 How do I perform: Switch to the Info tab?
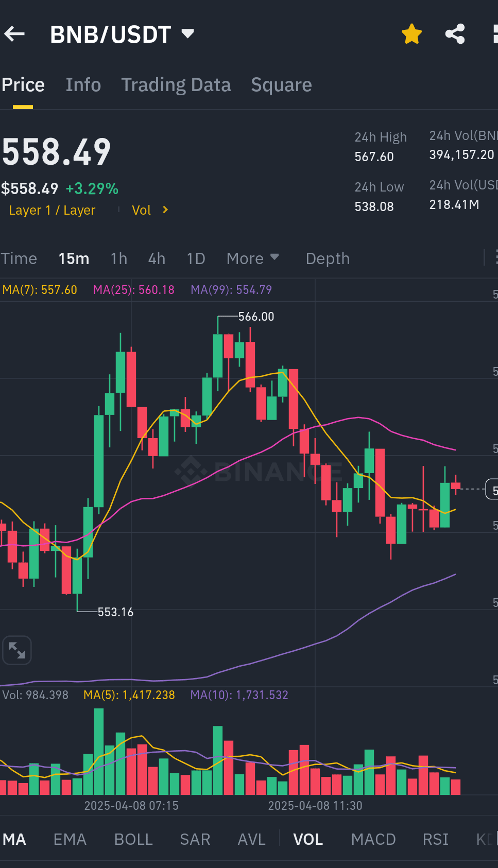tap(83, 85)
